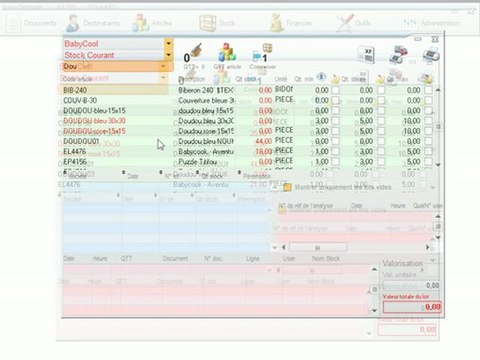Select the EP4156 article code
Image resolution: width=480 pixels, height=360 pixels.
coord(75,162)
